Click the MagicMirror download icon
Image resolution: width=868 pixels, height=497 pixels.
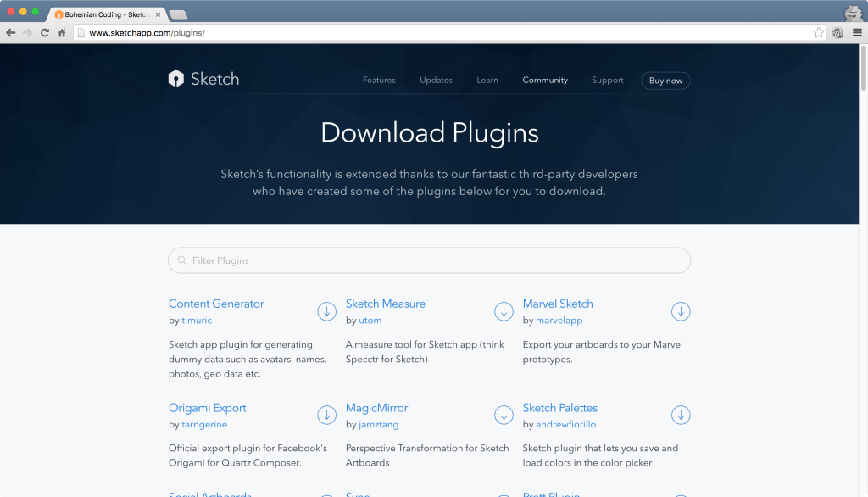[x=504, y=415]
